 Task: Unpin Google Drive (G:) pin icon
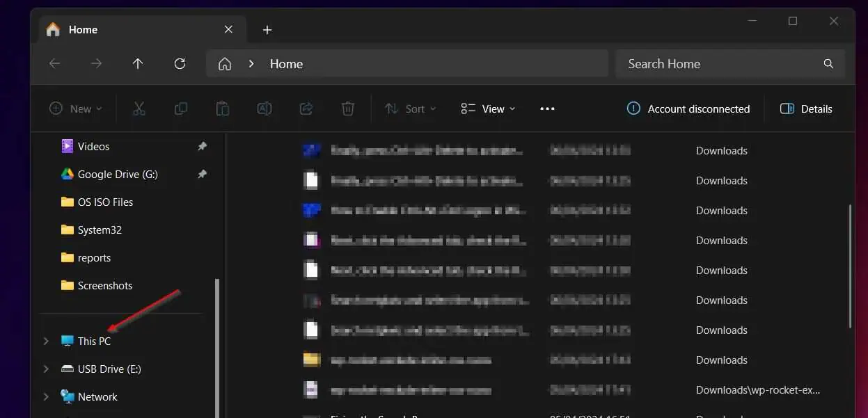click(x=202, y=174)
